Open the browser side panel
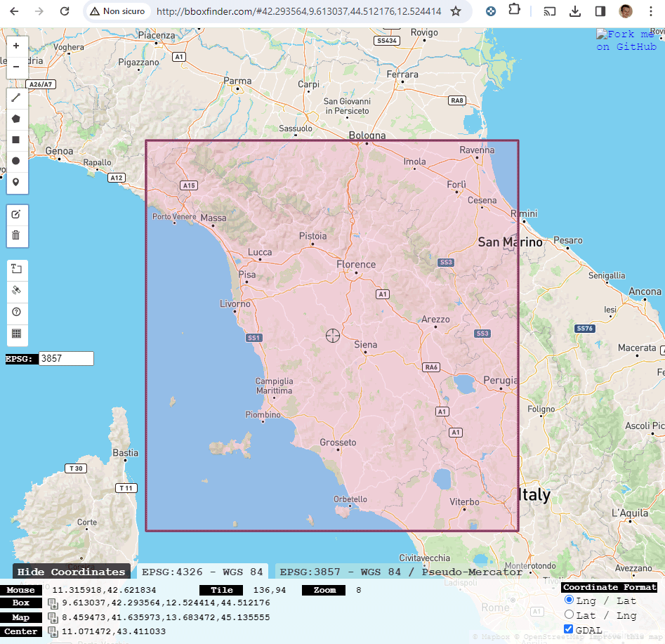 point(600,11)
